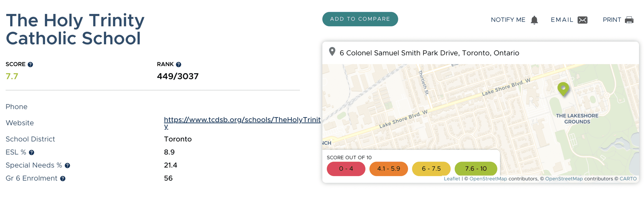Open the first OpenStreetMap attribution link
644x197 pixels.
click(x=488, y=179)
